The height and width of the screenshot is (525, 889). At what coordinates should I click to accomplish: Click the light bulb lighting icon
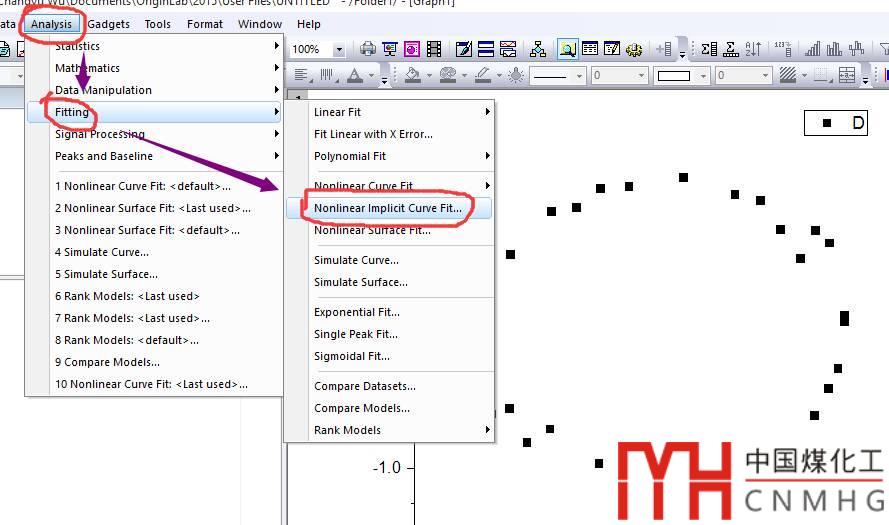pyautogui.click(x=516, y=75)
